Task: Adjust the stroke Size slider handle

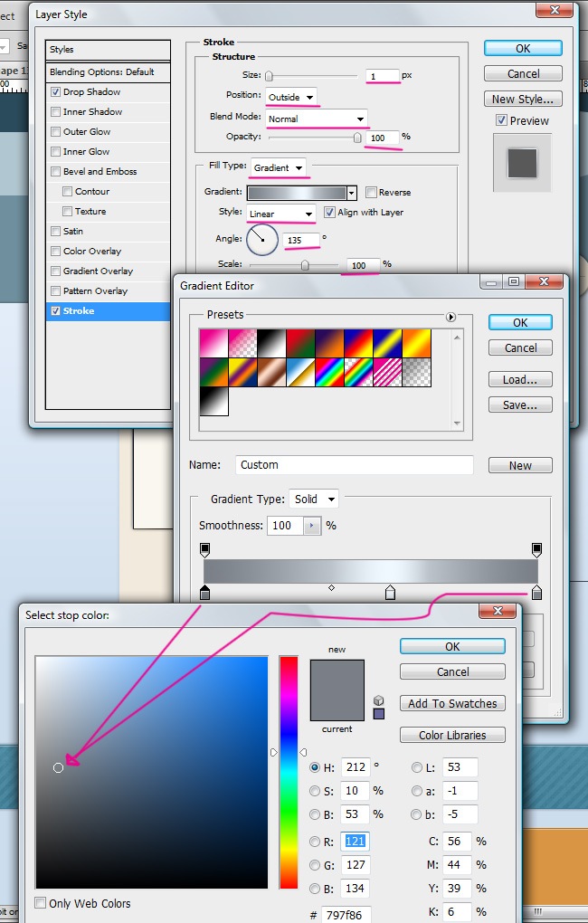Action: click(x=269, y=76)
